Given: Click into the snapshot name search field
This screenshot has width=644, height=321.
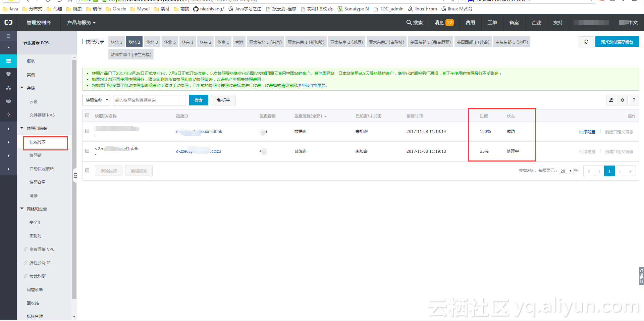Looking at the screenshot, I should pyautogui.click(x=150, y=100).
